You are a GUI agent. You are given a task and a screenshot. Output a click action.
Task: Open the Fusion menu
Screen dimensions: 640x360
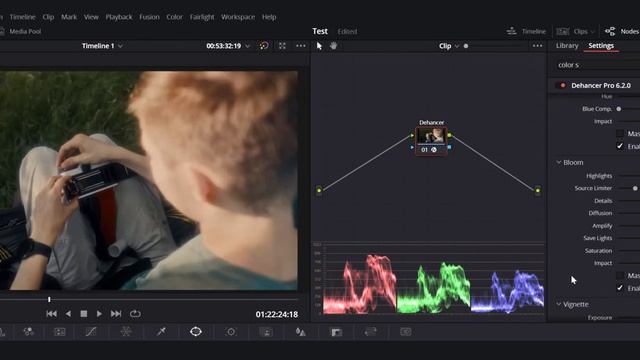[149, 17]
